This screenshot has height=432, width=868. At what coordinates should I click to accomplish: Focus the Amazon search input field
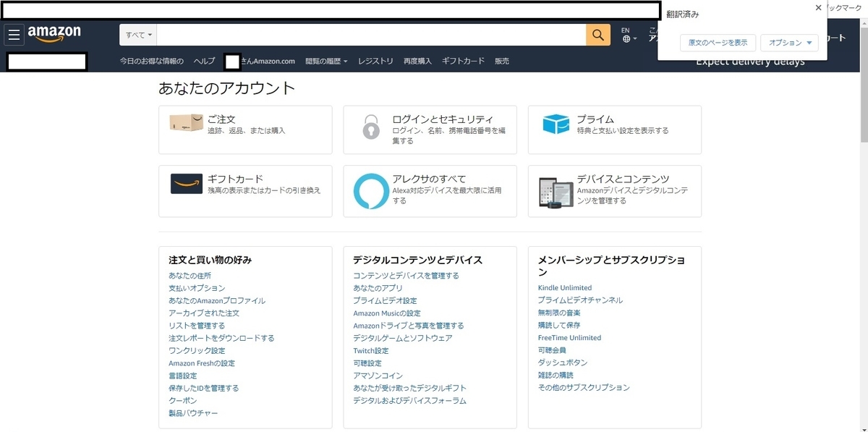tap(371, 35)
